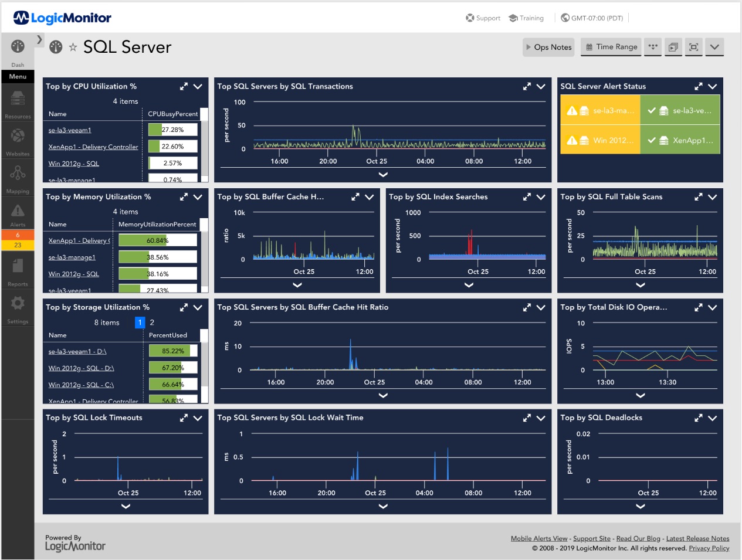Click the yellow se-la3-ma alert tile
Image resolution: width=742 pixels, height=560 pixels.
[x=600, y=110]
